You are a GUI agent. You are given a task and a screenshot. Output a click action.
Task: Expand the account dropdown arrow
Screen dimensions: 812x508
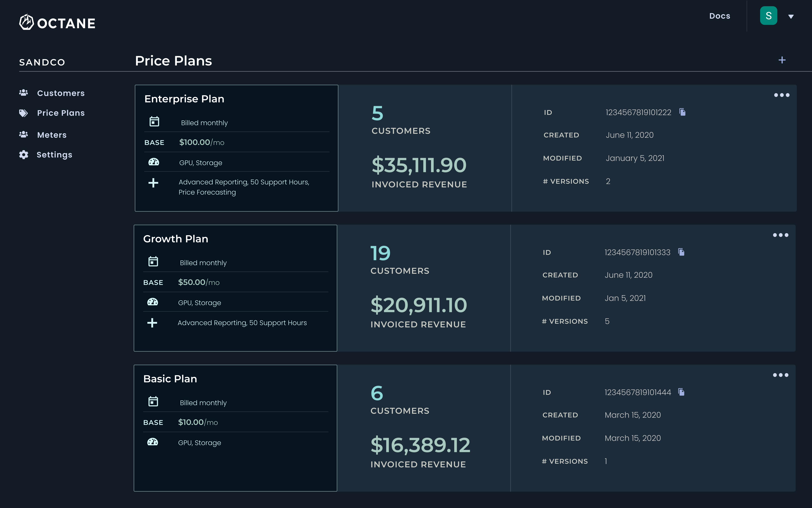pos(791,17)
